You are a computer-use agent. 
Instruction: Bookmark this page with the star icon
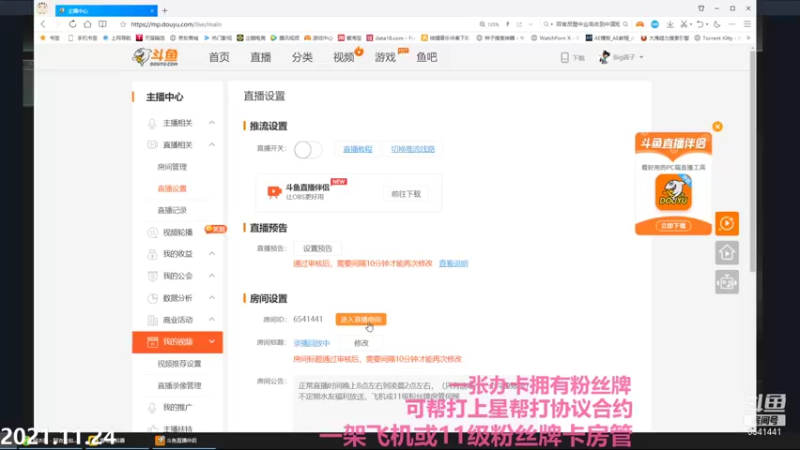point(123,24)
